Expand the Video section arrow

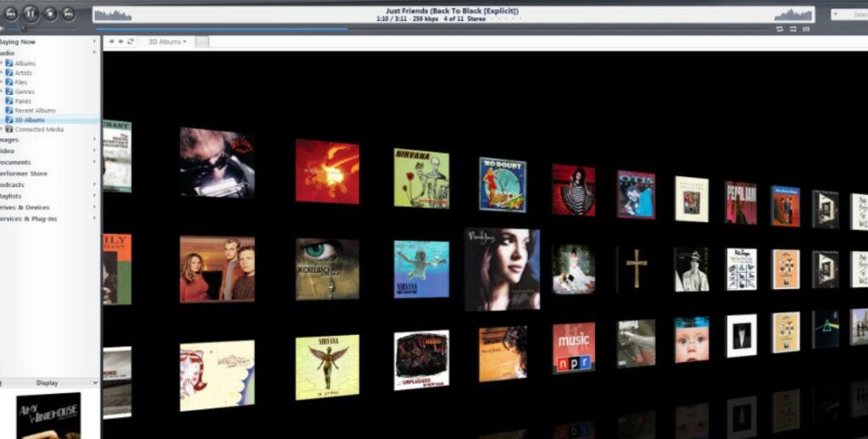pyautogui.click(x=94, y=151)
